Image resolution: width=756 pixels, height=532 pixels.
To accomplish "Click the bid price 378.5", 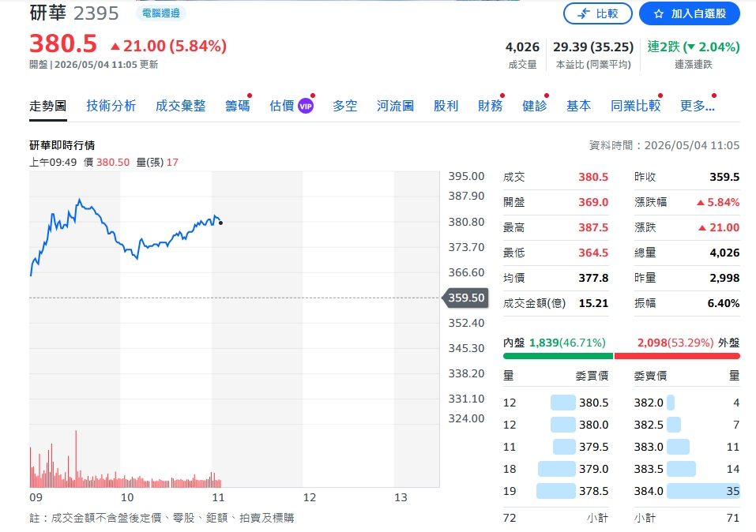I will click(x=593, y=491).
